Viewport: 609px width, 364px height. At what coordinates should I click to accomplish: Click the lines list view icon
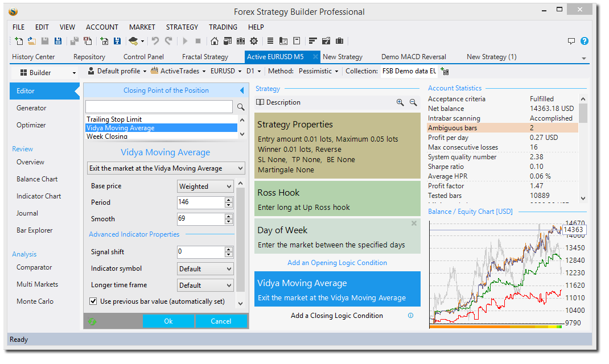270,41
